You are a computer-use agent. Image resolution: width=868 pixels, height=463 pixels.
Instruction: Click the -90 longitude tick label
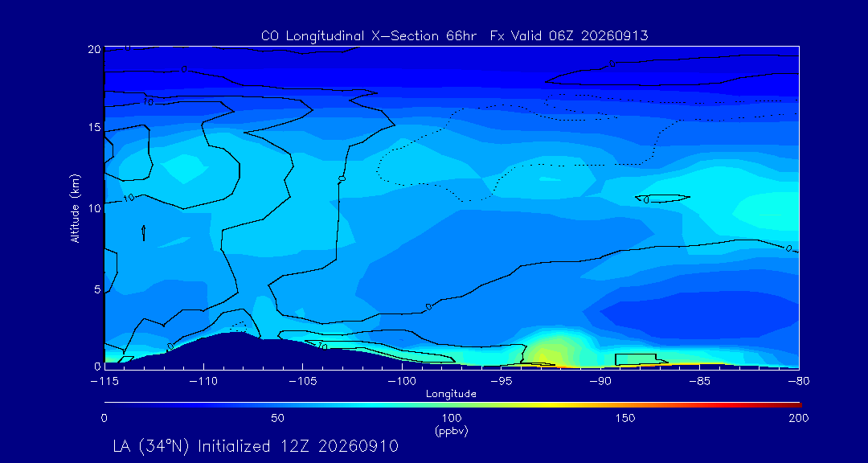click(600, 382)
